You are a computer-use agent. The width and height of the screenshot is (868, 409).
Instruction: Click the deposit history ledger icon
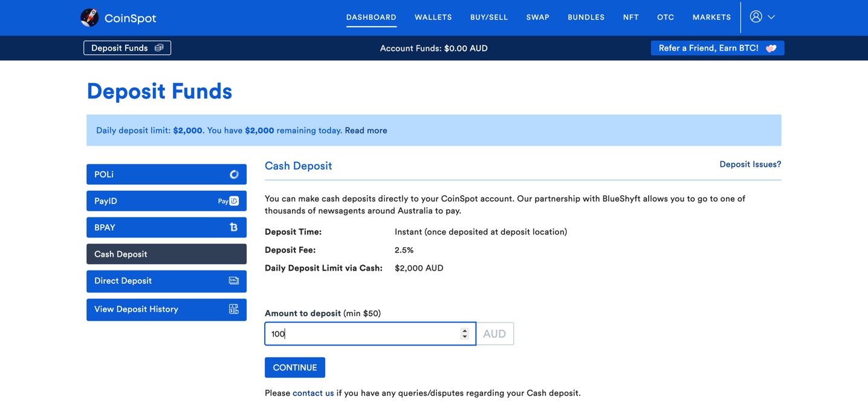tap(234, 309)
